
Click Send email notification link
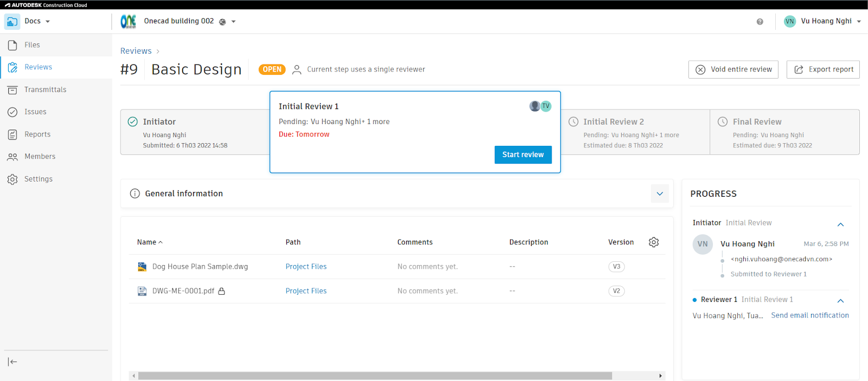pyautogui.click(x=810, y=315)
